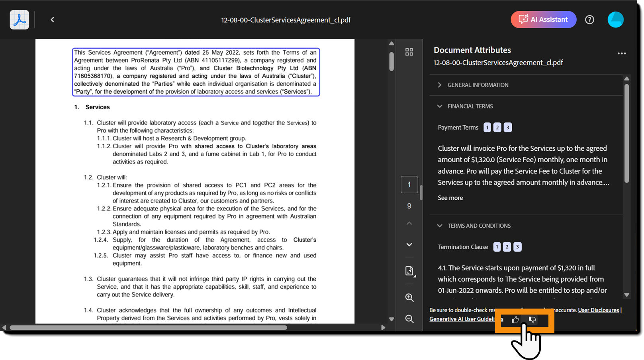
Task: Click the current page number box
Action: point(409,185)
